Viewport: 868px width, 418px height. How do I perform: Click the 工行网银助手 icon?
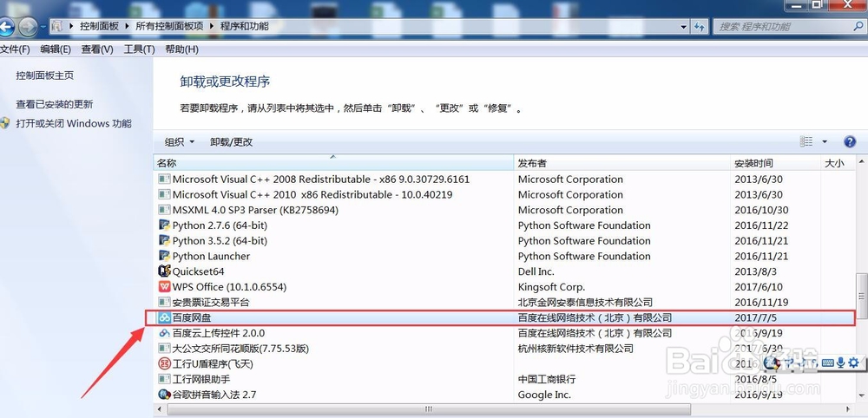(x=164, y=379)
